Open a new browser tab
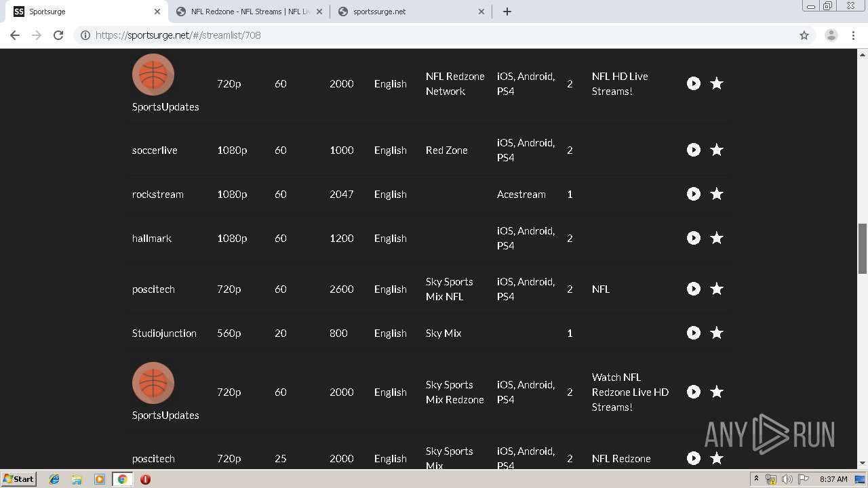Image resolution: width=868 pixels, height=488 pixels. [x=507, y=12]
